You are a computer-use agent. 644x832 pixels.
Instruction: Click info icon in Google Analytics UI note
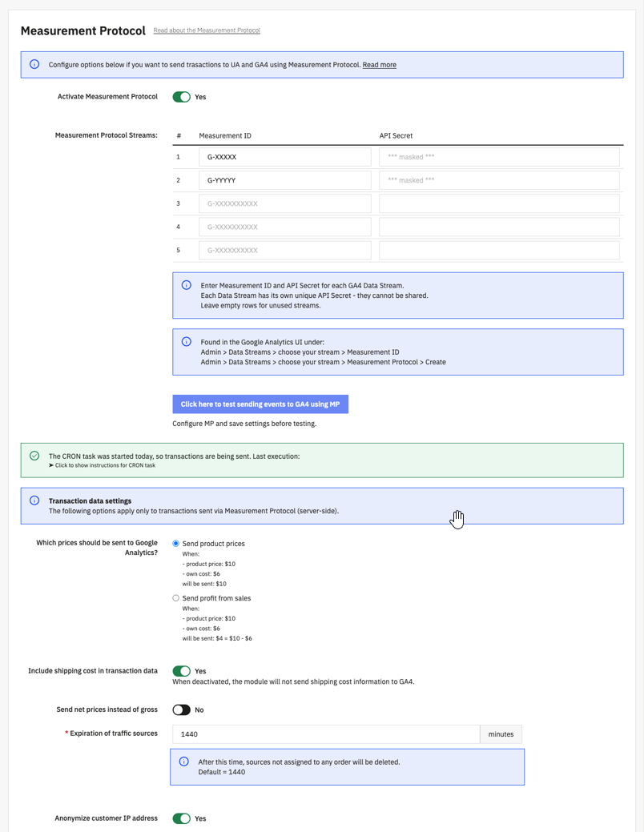pos(187,342)
